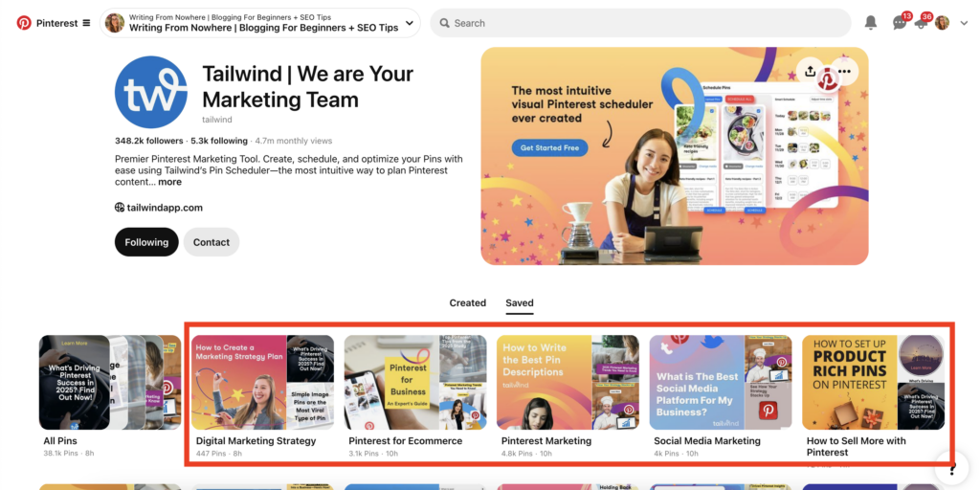
Task: Select the Saved tab
Action: (520, 302)
